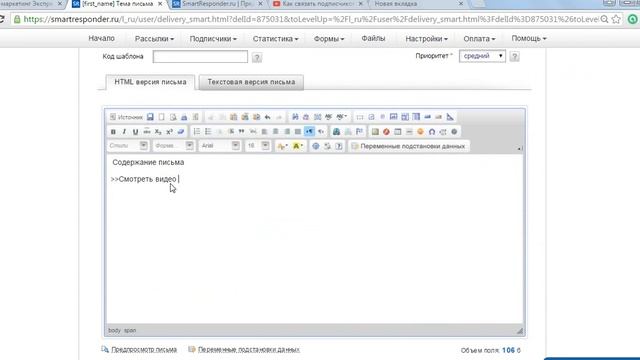This screenshot has width=640, height=360.
Task: Click the body element path label
Action: [114, 331]
